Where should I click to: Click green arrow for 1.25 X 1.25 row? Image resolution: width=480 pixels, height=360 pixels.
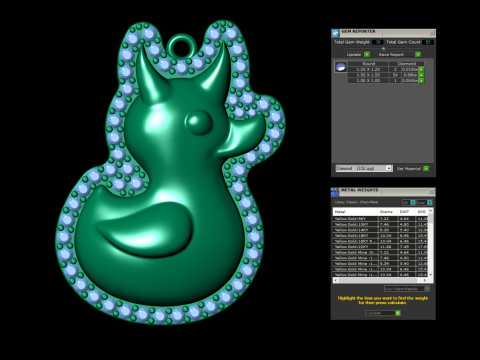click(421, 70)
